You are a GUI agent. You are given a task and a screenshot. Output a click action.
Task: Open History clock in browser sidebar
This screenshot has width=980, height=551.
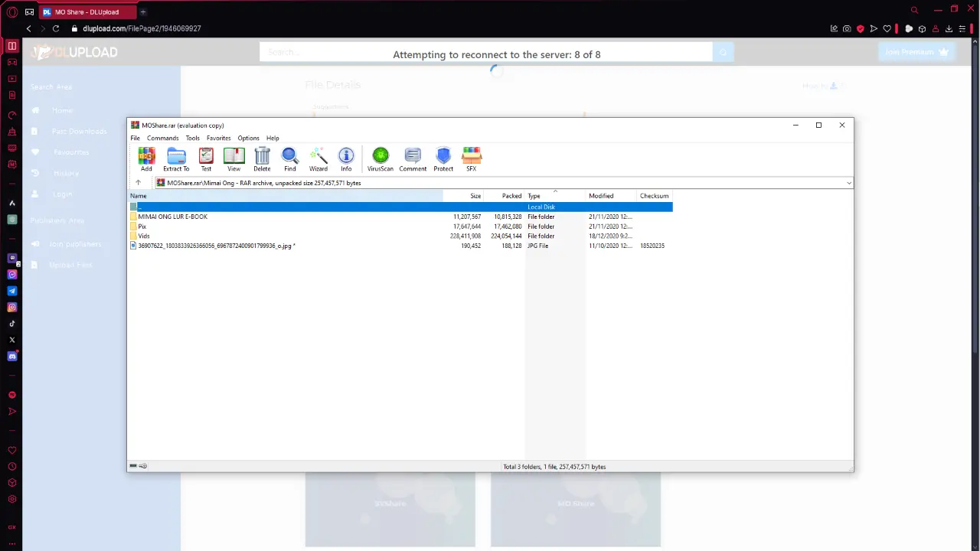coord(12,467)
